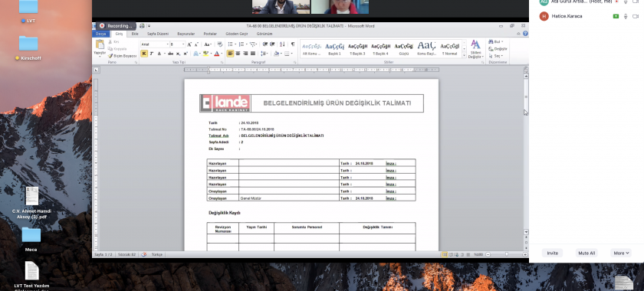Screen dimensions: 644x291
Task: Open the Kirschoff folder on the desktop
Action: pos(28,47)
